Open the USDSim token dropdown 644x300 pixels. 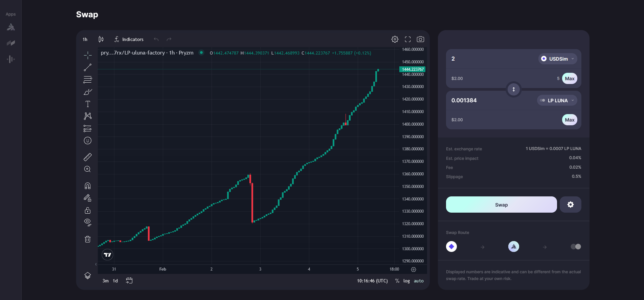[558, 59]
